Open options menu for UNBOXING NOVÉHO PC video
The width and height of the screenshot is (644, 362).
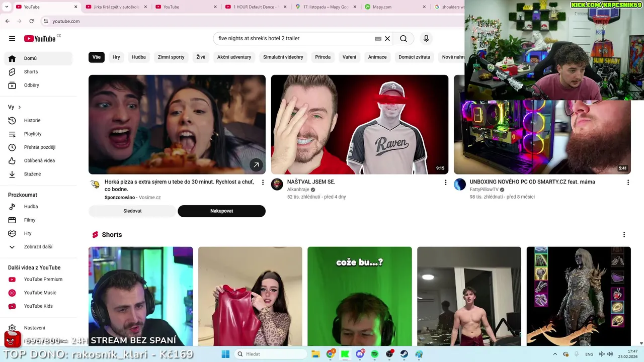[628, 183]
